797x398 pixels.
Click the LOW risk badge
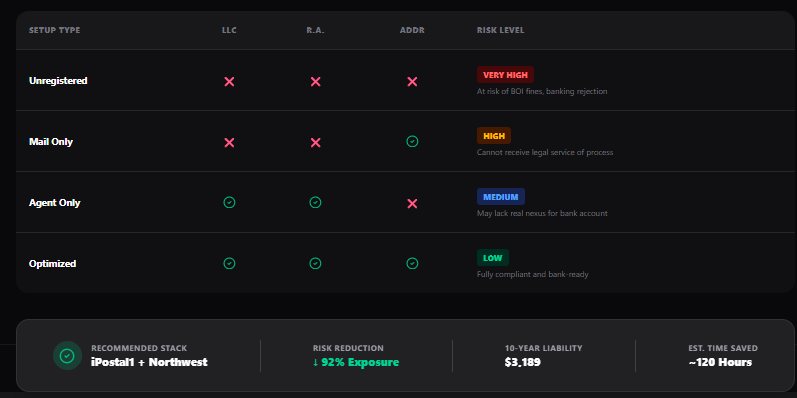tap(493, 258)
